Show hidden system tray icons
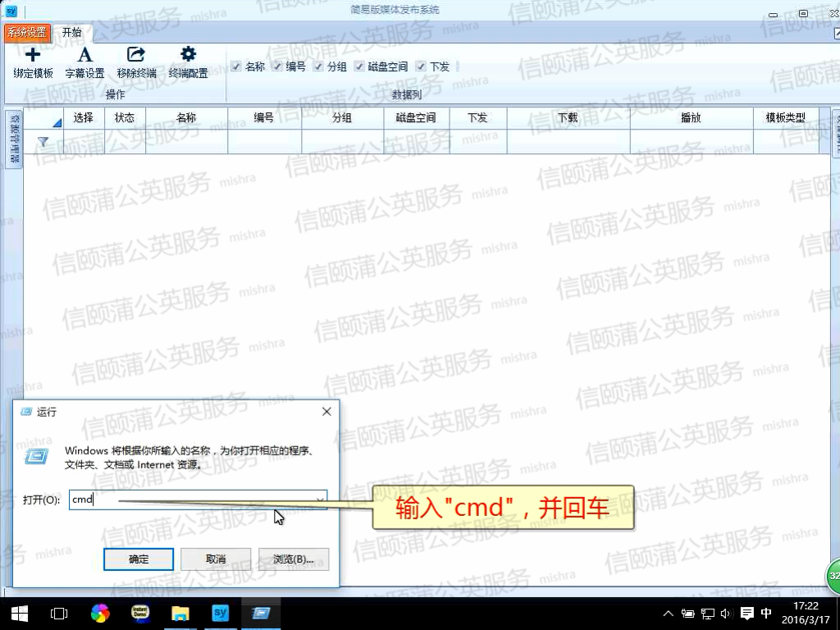The width and height of the screenshot is (840, 630). [x=669, y=614]
